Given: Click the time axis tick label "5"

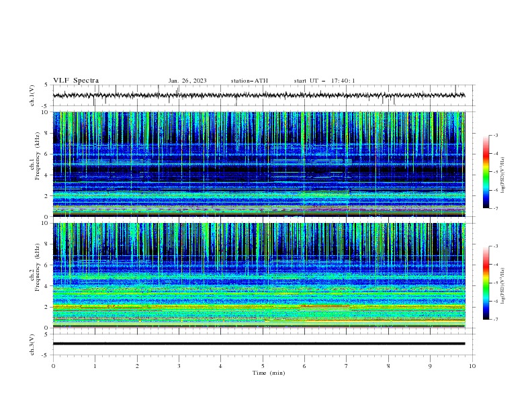Looking at the screenshot, I should [263, 366].
